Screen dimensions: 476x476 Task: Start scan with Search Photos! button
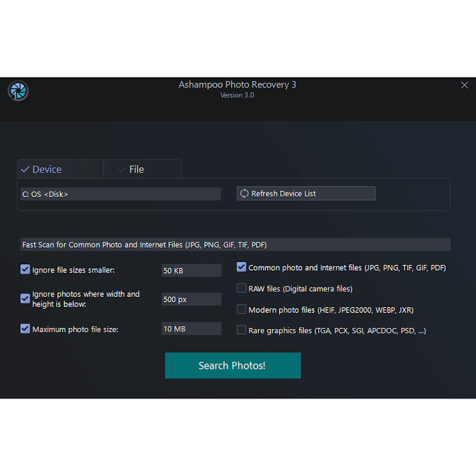[233, 365]
